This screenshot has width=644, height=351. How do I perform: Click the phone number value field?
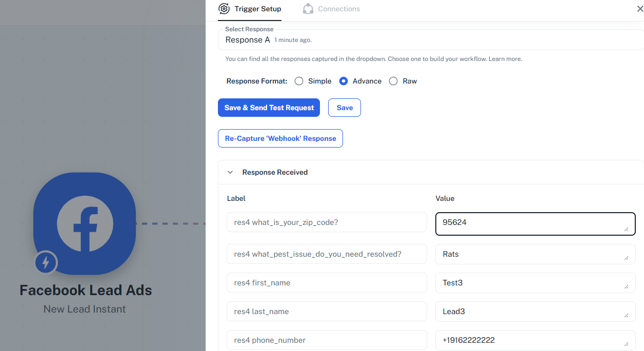pos(533,340)
